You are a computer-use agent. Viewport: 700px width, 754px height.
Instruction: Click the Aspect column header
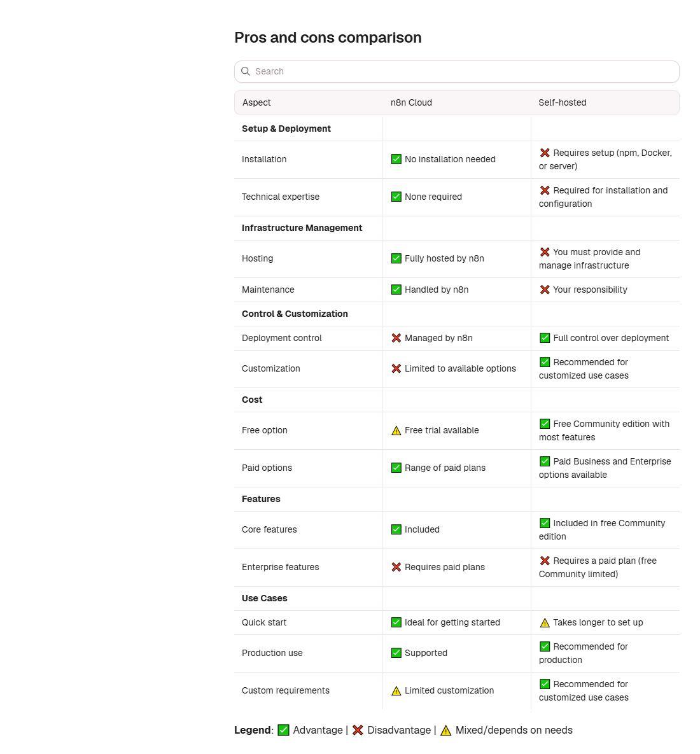click(256, 102)
